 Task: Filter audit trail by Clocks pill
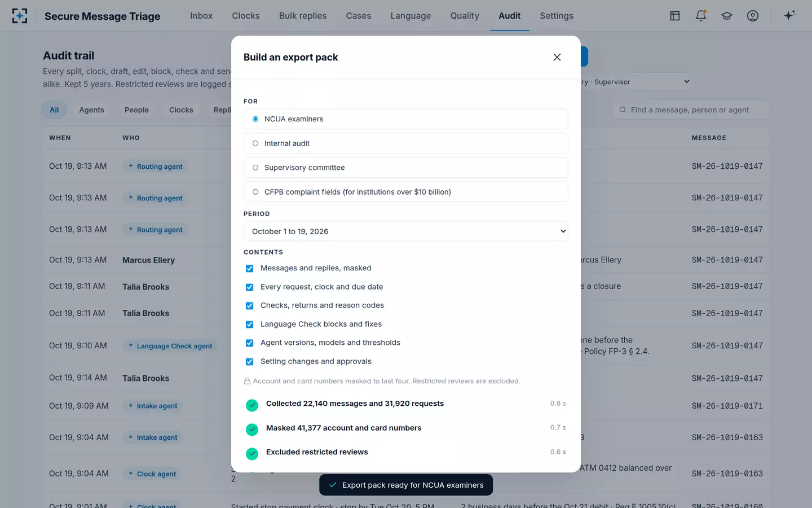[181, 110]
